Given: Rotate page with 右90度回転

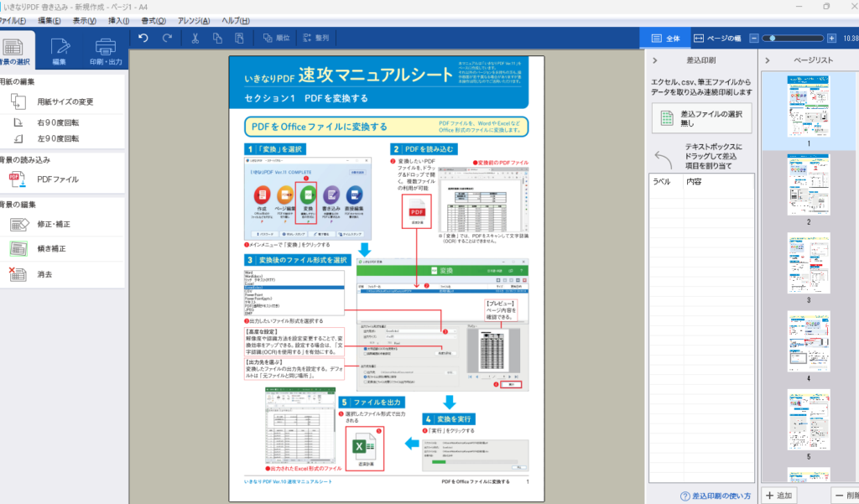Looking at the screenshot, I should pos(57,122).
